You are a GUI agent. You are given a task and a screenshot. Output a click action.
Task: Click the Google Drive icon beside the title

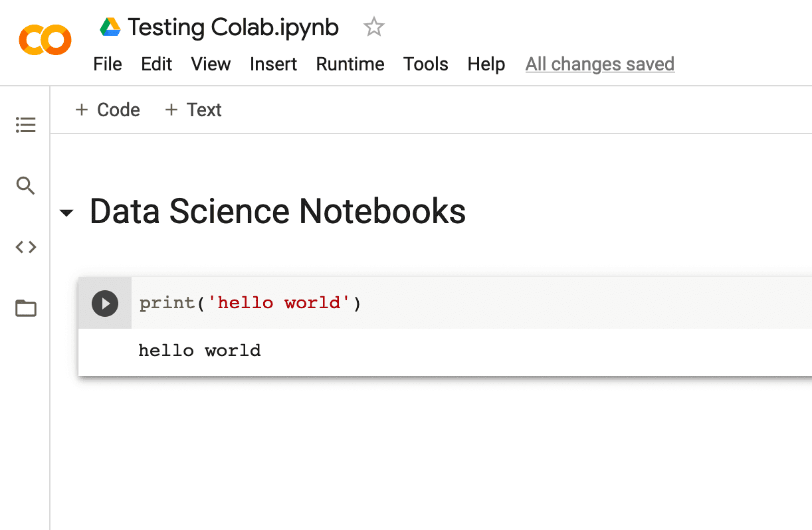coord(110,27)
